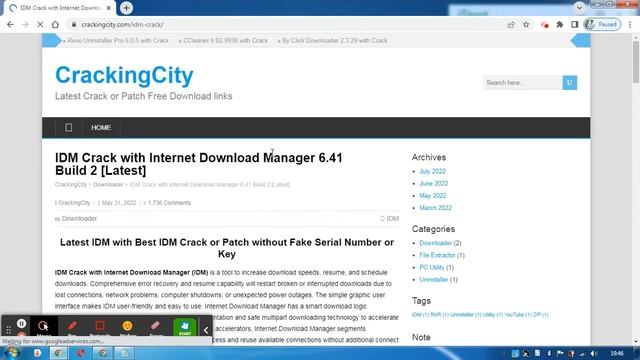Viewport: 640px width, 360px height.
Task: Open the May 2022 archive
Action: [433, 196]
